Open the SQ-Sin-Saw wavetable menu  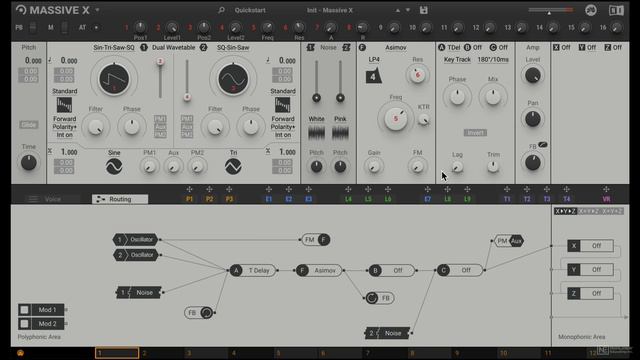click(233, 47)
